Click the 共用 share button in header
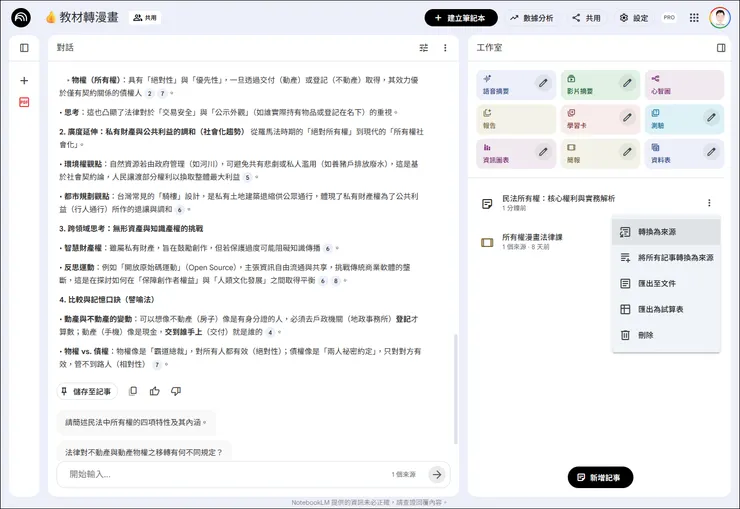 tap(587, 18)
